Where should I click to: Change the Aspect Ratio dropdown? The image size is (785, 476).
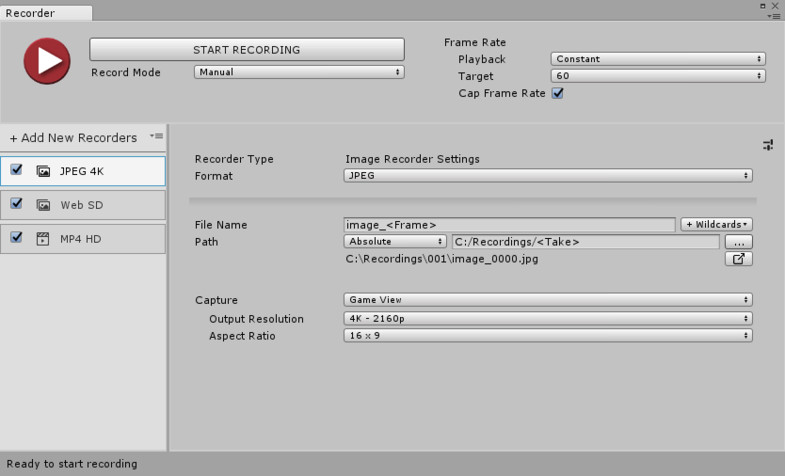pyautogui.click(x=547, y=336)
